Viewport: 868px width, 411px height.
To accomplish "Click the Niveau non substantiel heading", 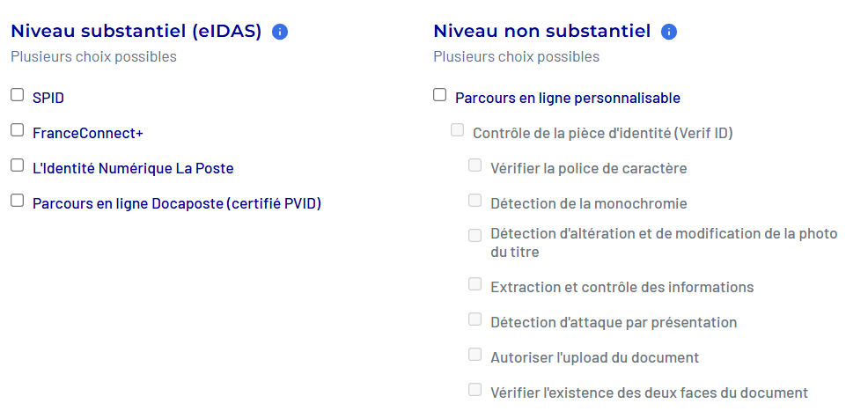I will click(541, 32).
